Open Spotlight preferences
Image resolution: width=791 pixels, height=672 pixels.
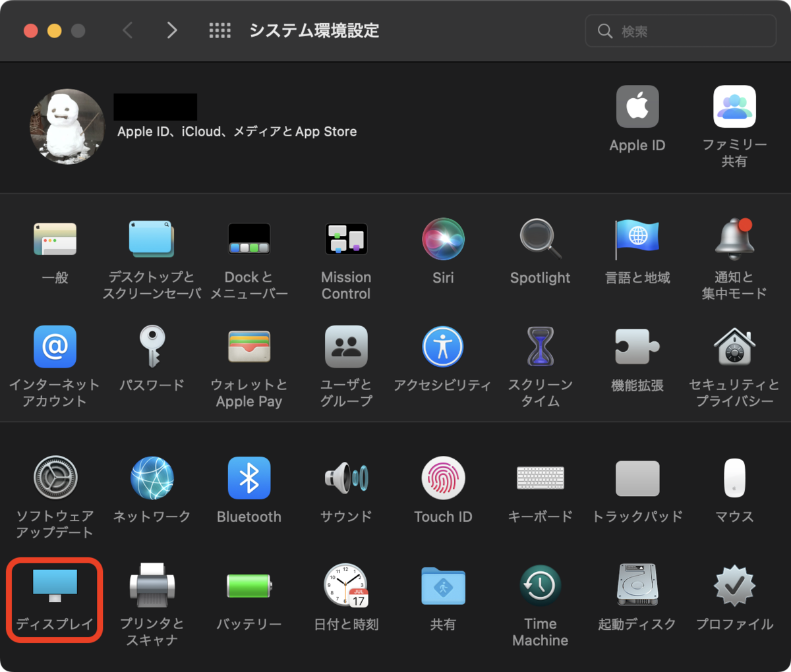click(541, 238)
